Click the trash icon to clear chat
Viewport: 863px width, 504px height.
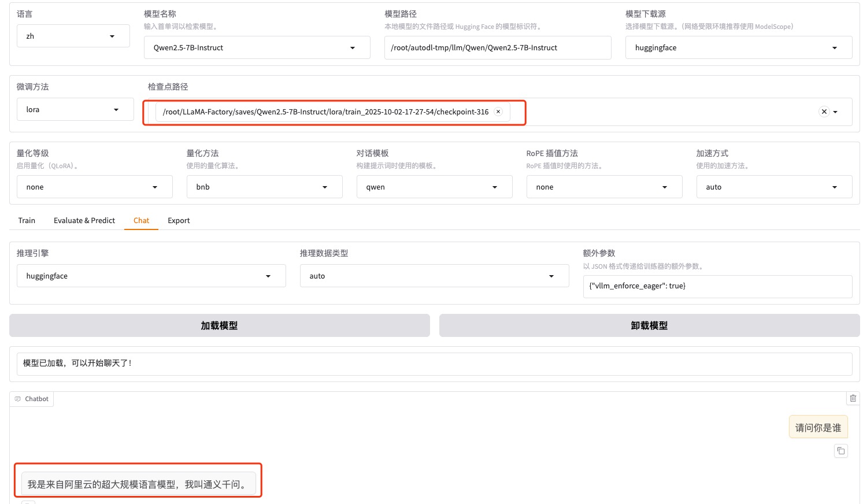click(853, 398)
